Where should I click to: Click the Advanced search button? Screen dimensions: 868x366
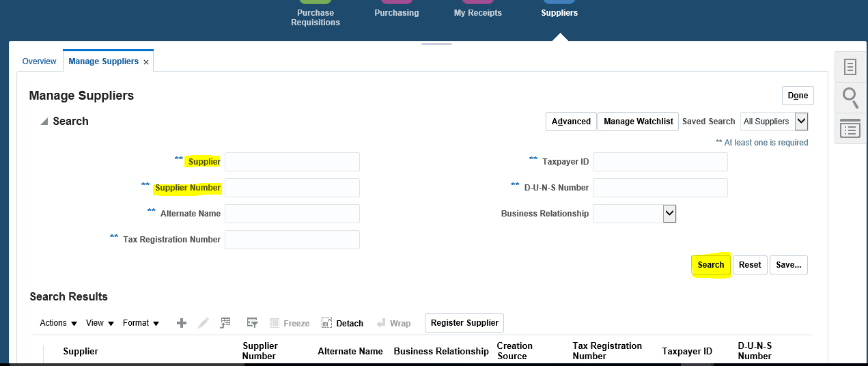571,122
